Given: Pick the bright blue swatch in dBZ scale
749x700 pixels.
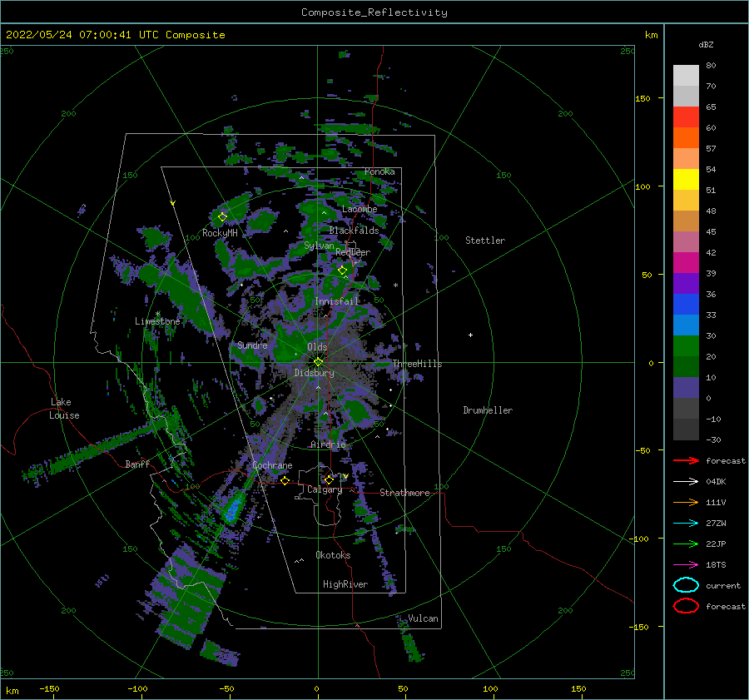Looking at the screenshot, I should pyautogui.click(x=686, y=305).
